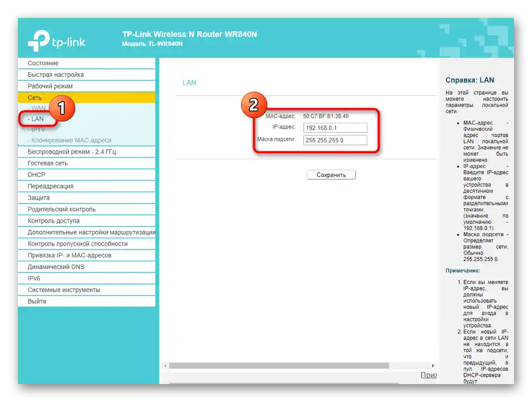The width and height of the screenshot is (532, 402).
Task: Click the Справка: LAN help heading
Action: pyautogui.click(x=470, y=80)
